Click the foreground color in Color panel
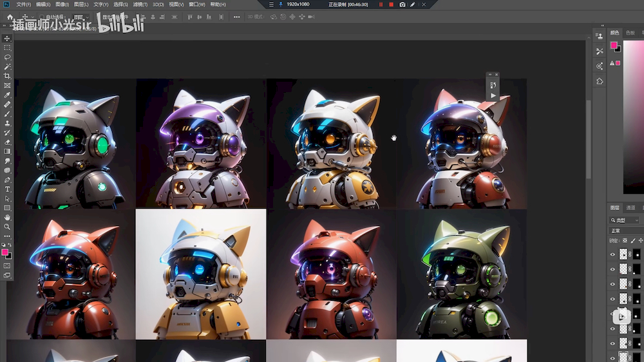The width and height of the screenshot is (644, 362). 614,46
